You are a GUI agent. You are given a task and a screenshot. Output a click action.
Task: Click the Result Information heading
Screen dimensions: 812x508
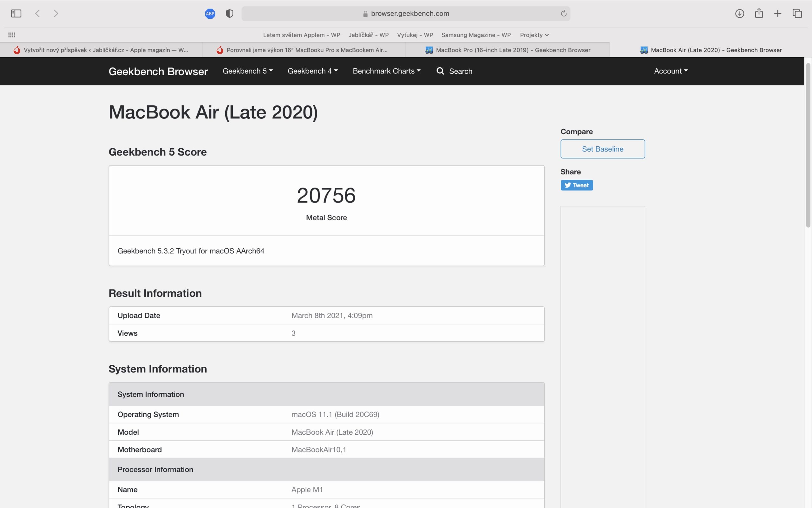click(x=155, y=293)
